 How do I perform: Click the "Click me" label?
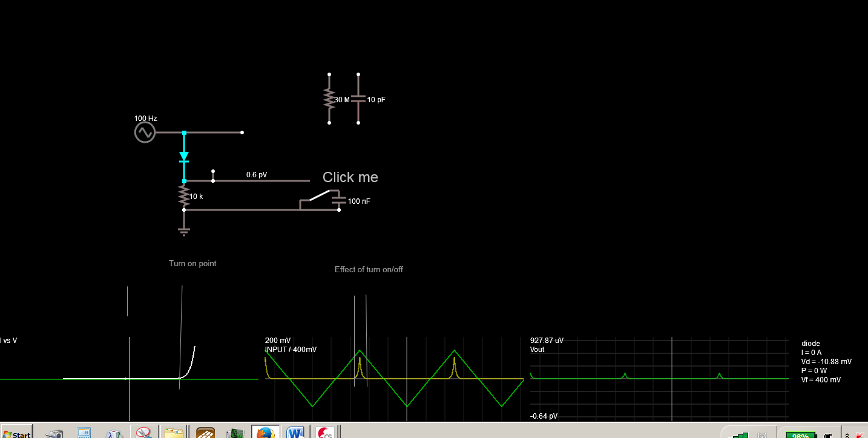click(350, 177)
